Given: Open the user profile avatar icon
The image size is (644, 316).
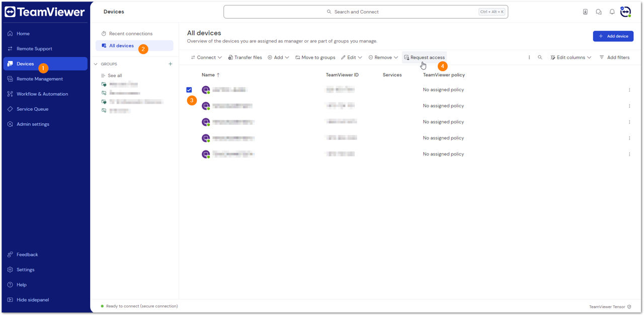Looking at the screenshot, I should 625,12.
